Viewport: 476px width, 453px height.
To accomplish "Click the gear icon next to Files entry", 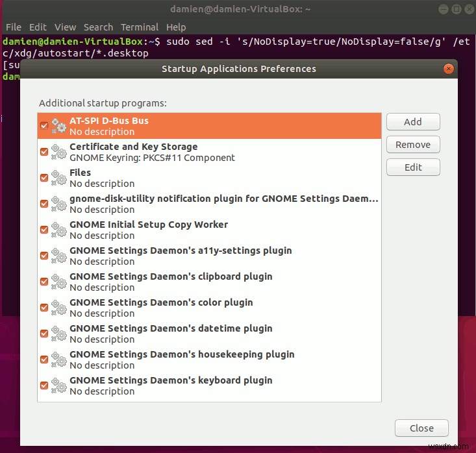I will coord(58,178).
